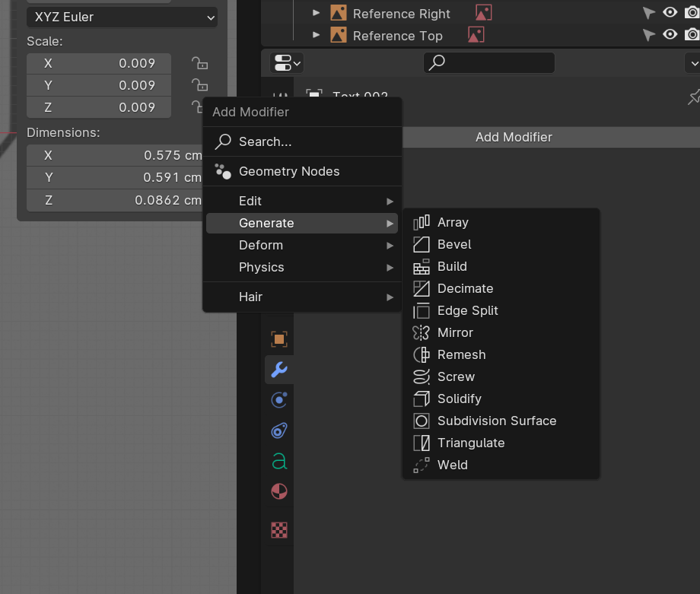
Task: Click the Add Modifier button
Action: 514,137
